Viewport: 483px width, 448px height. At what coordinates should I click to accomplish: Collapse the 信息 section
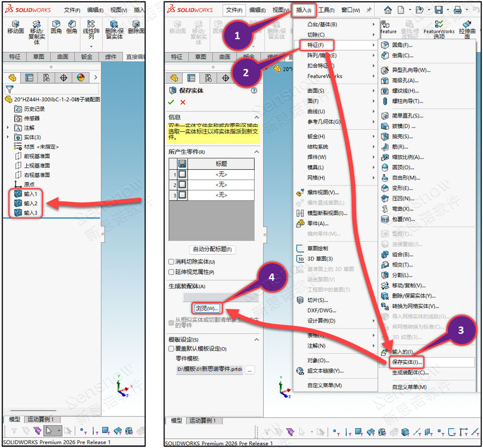click(256, 117)
